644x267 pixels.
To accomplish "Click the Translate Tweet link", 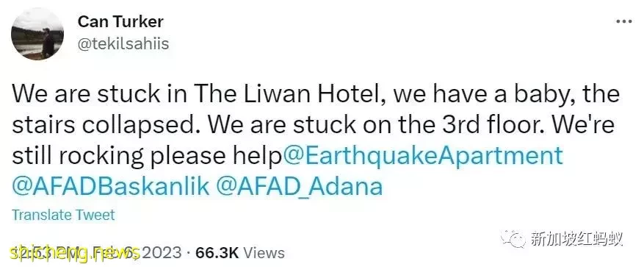I will (63, 215).
